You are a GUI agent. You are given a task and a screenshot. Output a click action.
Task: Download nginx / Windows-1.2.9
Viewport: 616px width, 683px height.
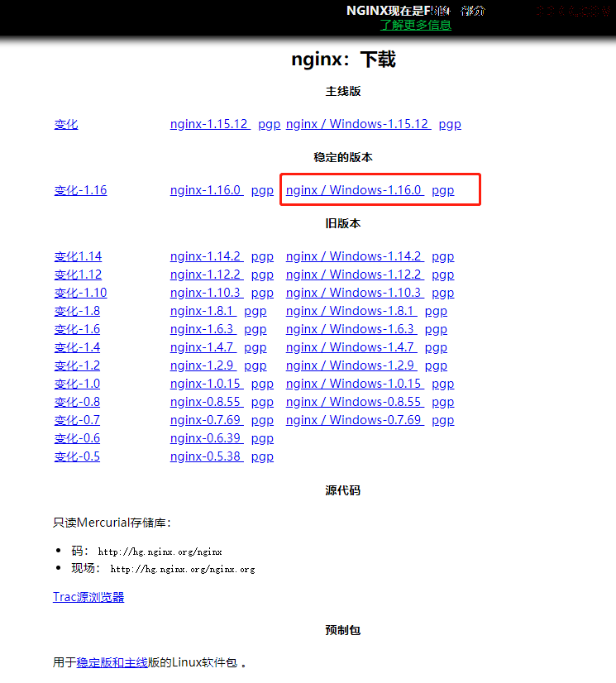pyautogui.click(x=351, y=365)
